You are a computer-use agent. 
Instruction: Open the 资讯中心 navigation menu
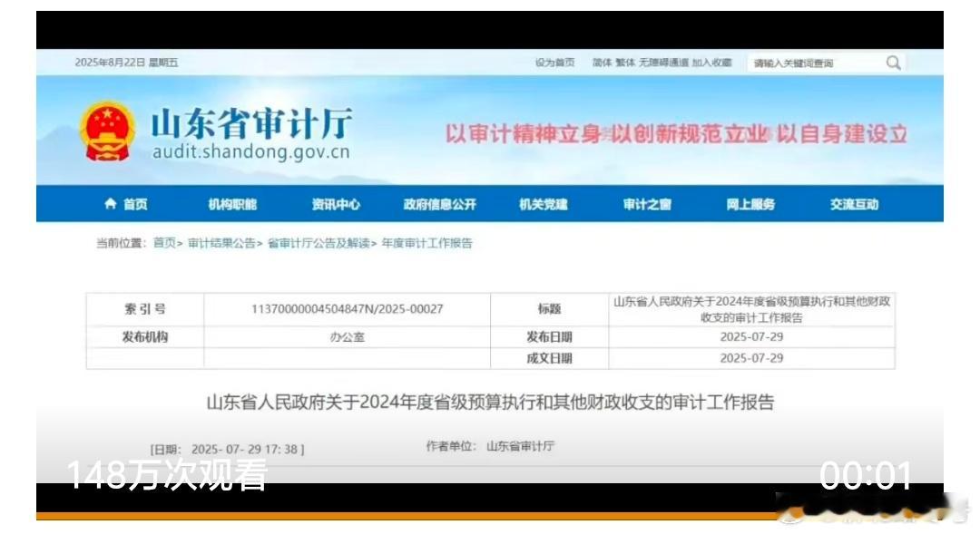point(337,204)
